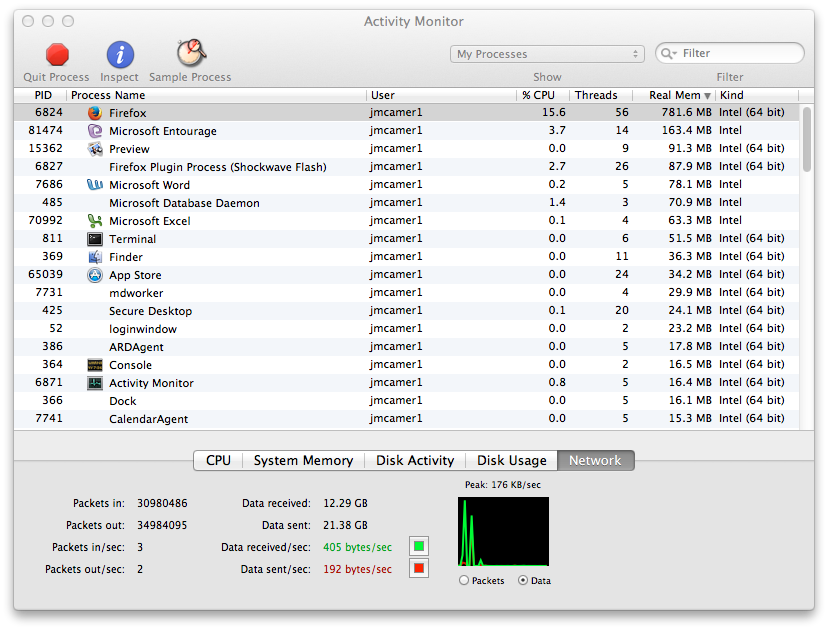Select the Firefox Plugin Process row
Image resolution: width=828 pixels, height=630 pixels.
(407, 166)
